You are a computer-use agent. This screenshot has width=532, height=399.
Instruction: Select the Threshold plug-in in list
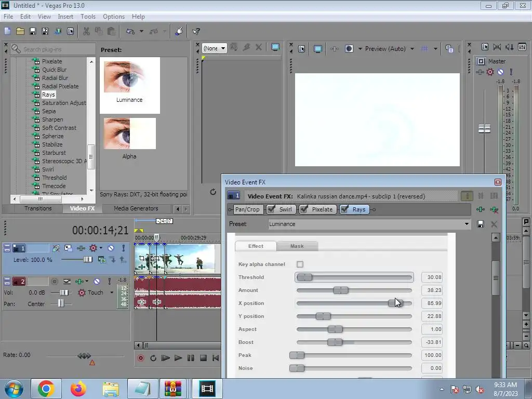pos(54,178)
